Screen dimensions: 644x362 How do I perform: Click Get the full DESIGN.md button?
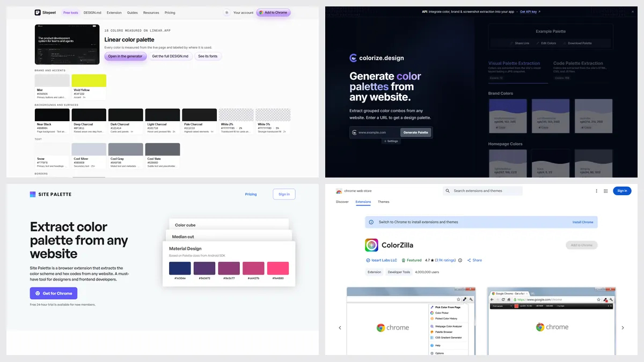pyautogui.click(x=170, y=56)
